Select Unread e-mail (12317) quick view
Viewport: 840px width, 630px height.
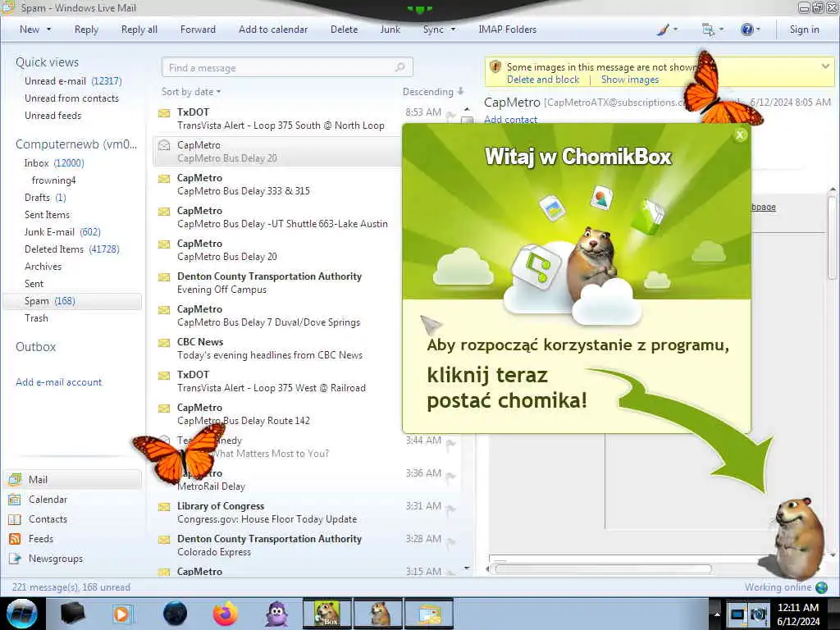(x=73, y=81)
